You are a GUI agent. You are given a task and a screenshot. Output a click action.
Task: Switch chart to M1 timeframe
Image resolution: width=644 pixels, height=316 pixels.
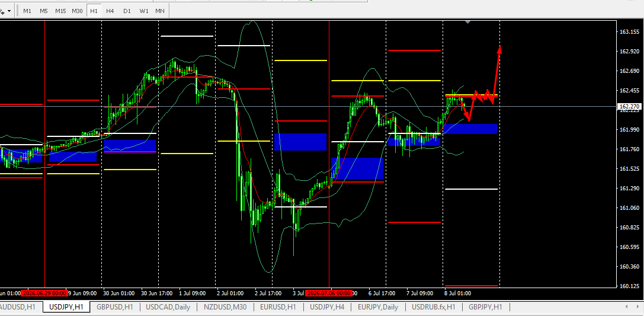(27, 11)
